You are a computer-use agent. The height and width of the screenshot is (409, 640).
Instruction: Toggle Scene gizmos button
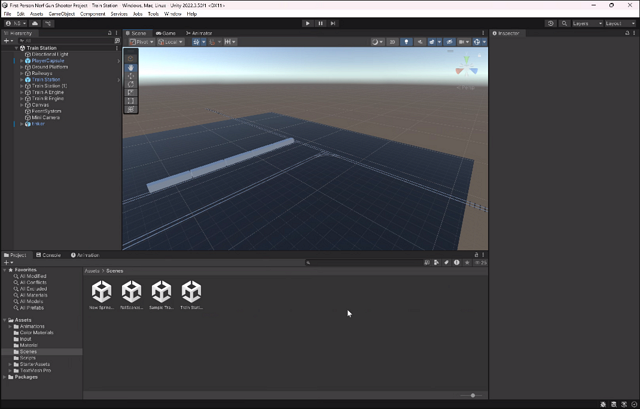click(476, 42)
